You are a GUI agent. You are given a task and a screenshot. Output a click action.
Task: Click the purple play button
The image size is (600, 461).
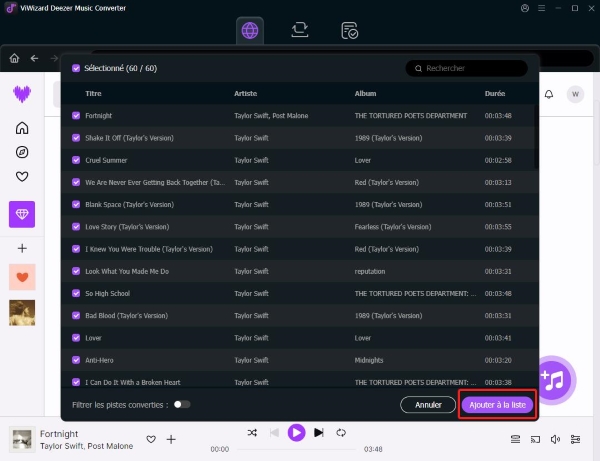[297, 433]
